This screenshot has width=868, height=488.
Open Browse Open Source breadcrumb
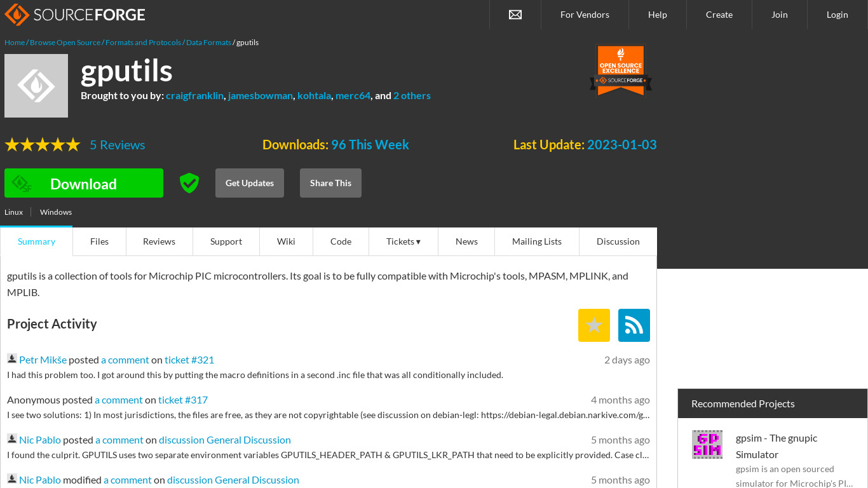pyautogui.click(x=65, y=43)
